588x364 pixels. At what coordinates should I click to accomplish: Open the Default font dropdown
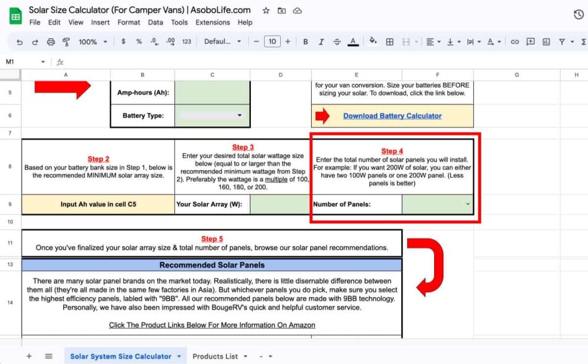tap(222, 41)
